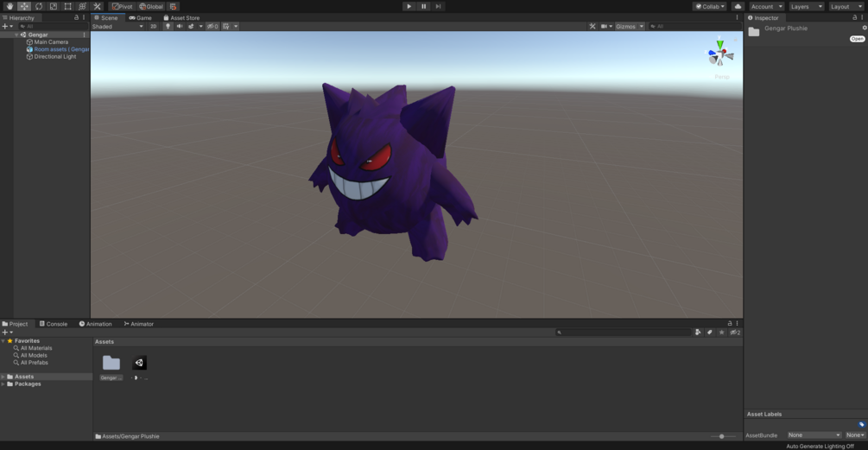Open the cloud services icon
Screen dimensions: 868x450
(738, 6)
